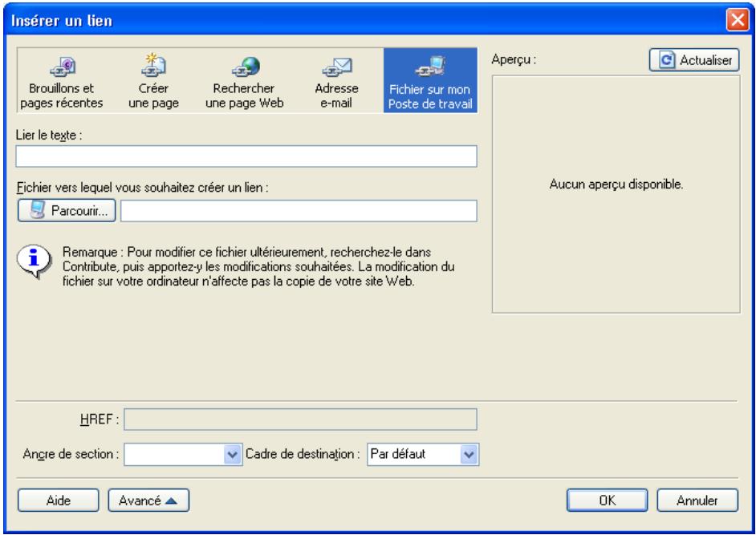756x535 pixels.
Task: Click the Actualiser preview button
Action: (x=694, y=60)
